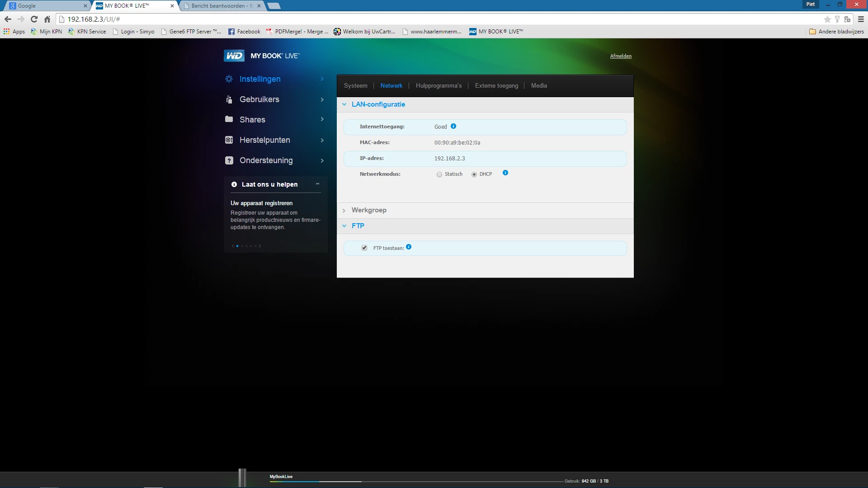Select the Statisch network mode
Image resolution: width=868 pixels, height=488 pixels.
[439, 174]
